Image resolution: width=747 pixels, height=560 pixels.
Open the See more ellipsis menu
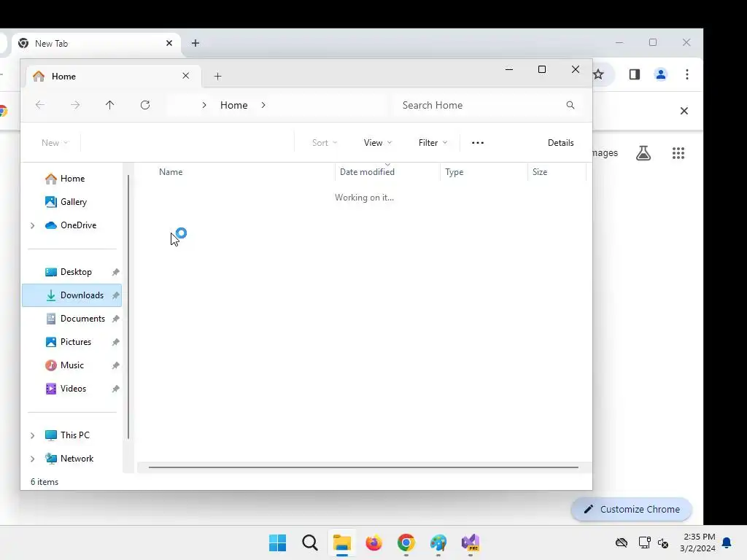pos(477,142)
